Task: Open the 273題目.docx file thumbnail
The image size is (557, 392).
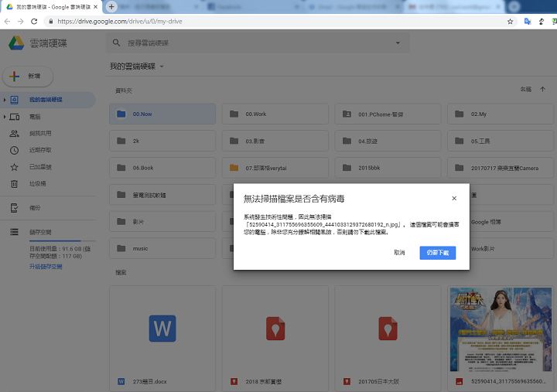Action: [162, 329]
